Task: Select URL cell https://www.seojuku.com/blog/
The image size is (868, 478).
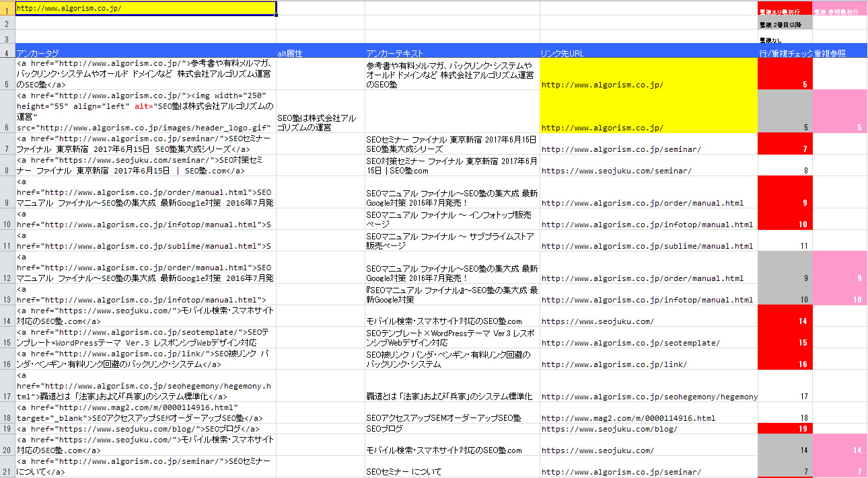Action: point(649,429)
